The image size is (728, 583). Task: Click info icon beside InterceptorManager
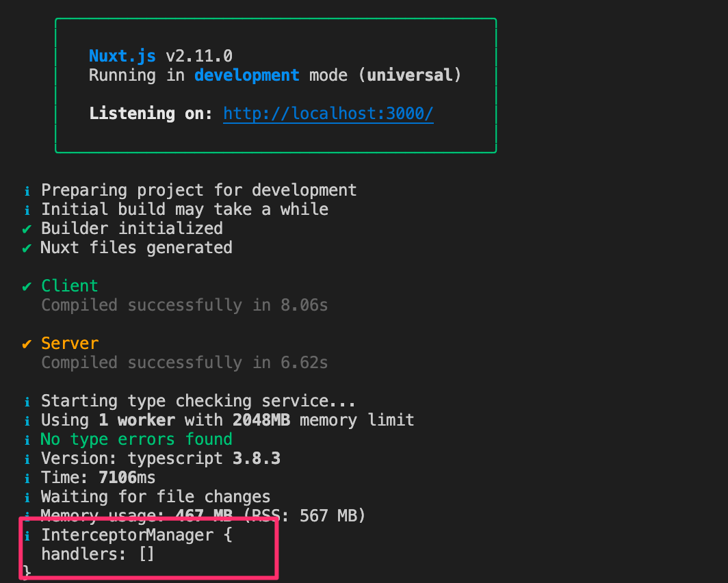click(27, 536)
